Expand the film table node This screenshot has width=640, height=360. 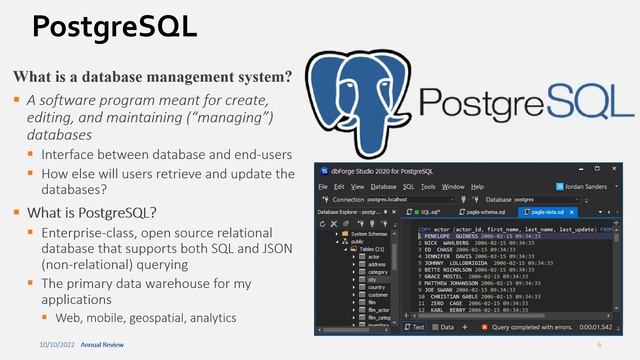354,302
